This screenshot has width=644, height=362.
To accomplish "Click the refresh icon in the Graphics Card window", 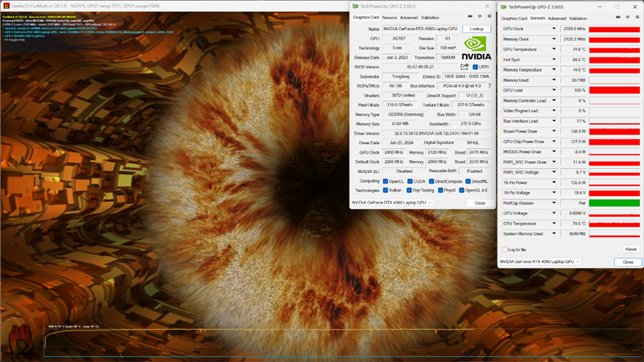I will click(x=480, y=16).
